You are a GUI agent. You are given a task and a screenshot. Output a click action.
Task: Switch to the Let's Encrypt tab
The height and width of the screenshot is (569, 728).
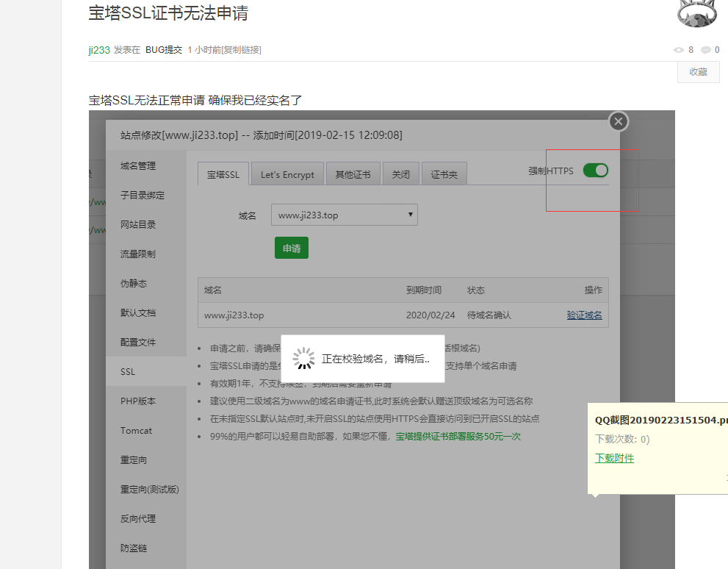pos(287,174)
